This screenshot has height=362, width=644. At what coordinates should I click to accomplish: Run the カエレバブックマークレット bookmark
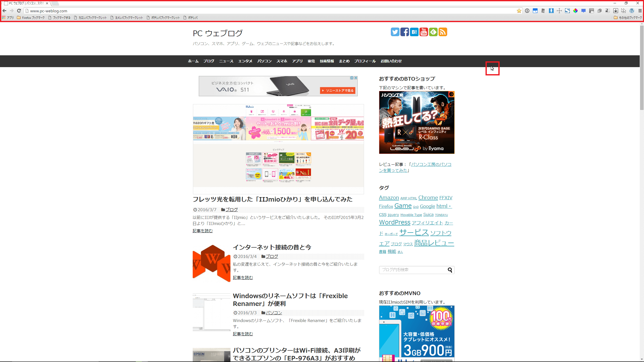tap(90, 18)
